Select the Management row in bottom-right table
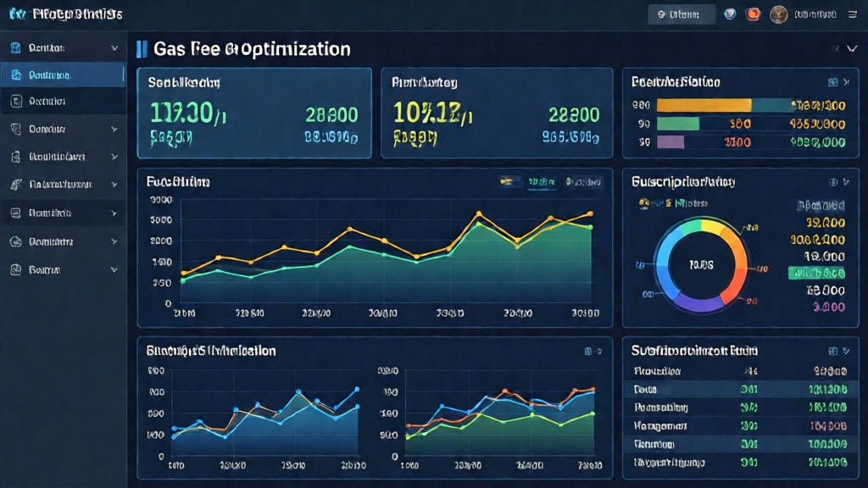868x488 pixels. point(740,426)
